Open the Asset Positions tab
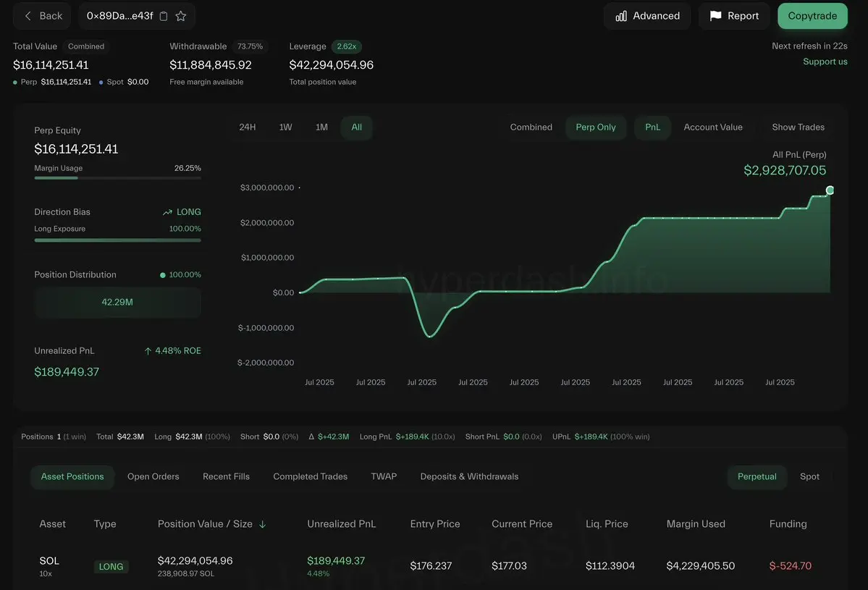The height and width of the screenshot is (590, 868). click(72, 476)
